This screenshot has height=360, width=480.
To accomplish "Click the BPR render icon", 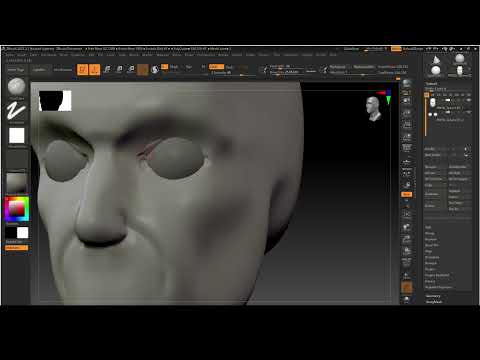I will pyautogui.click(x=407, y=83).
